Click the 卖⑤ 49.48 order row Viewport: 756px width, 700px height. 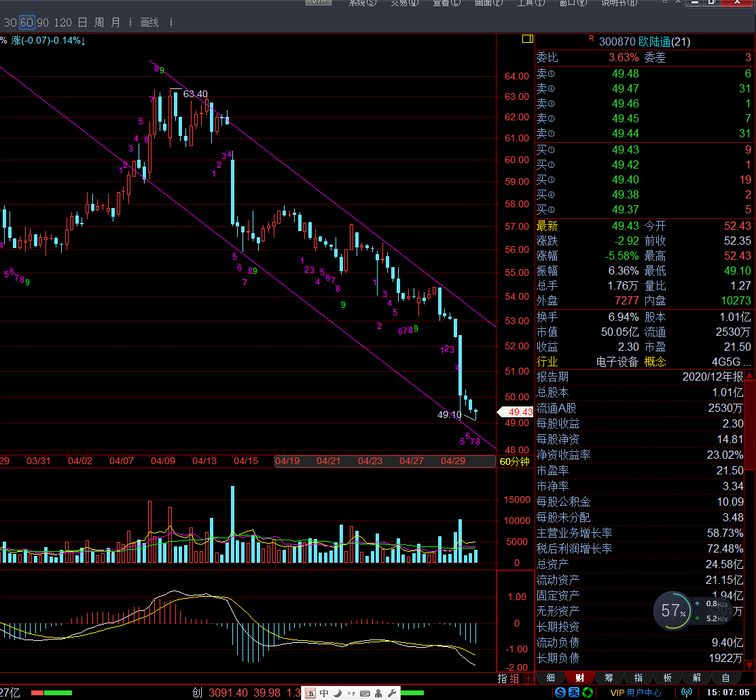coord(644,74)
